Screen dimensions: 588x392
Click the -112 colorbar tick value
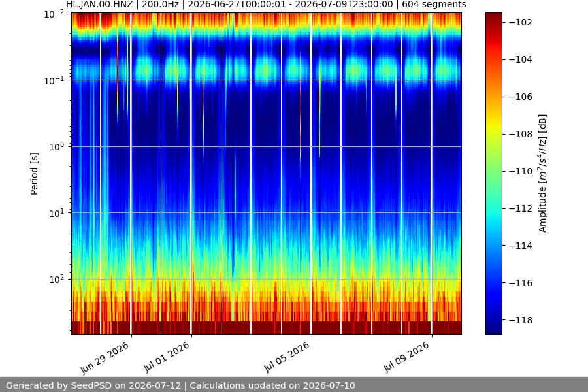(x=521, y=208)
